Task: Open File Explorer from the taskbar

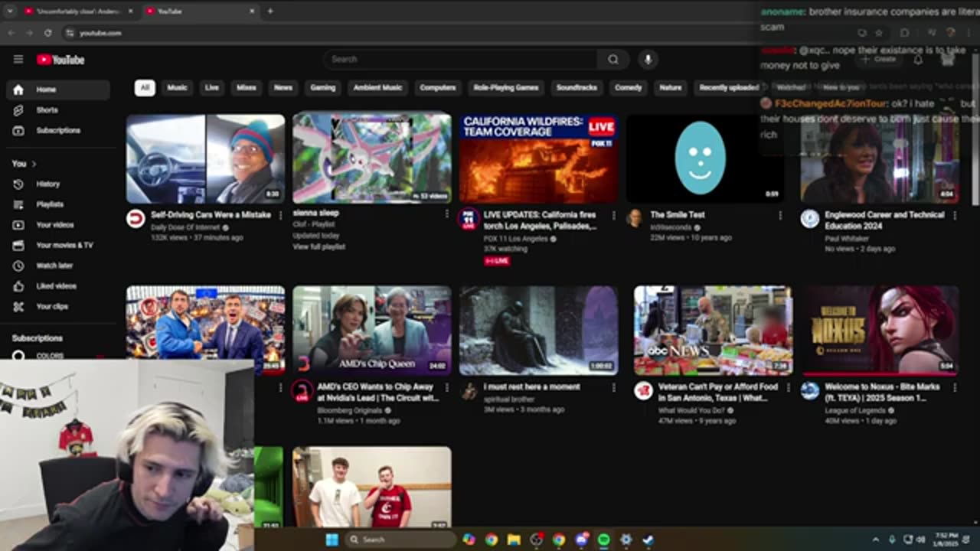Action: click(x=514, y=540)
